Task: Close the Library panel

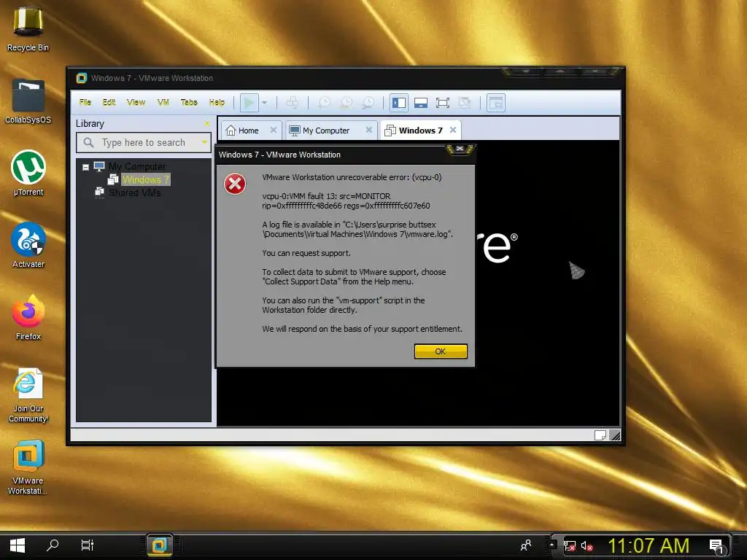Action: click(x=206, y=123)
